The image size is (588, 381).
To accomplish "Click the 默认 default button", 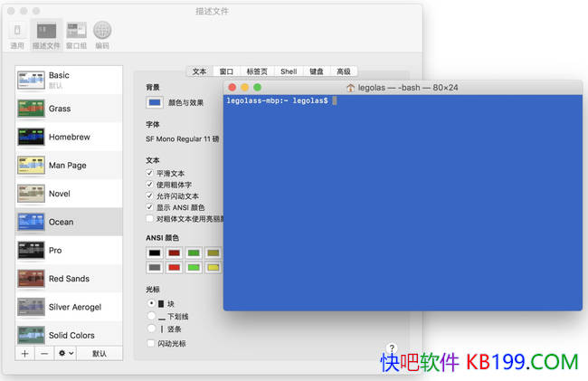I will pyautogui.click(x=100, y=353).
